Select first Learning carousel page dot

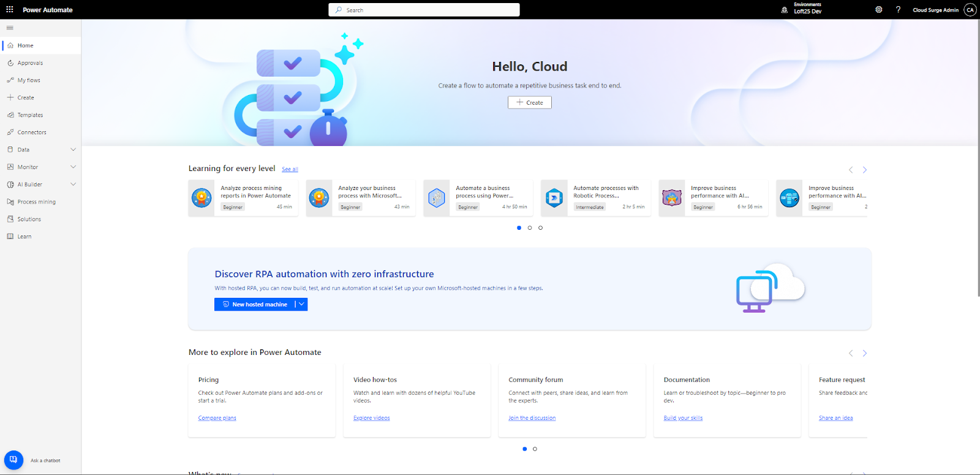click(519, 228)
